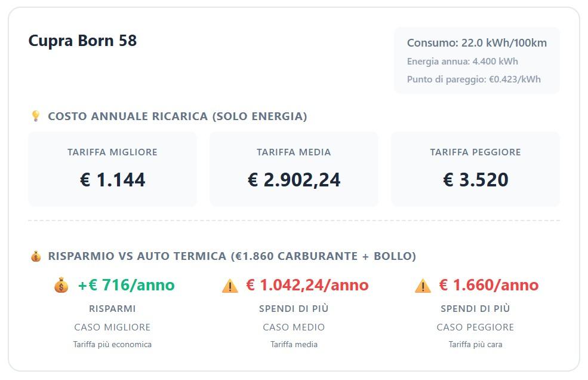Click the Caso Peggiore label
Screen dimensions: 588x380
475,327
